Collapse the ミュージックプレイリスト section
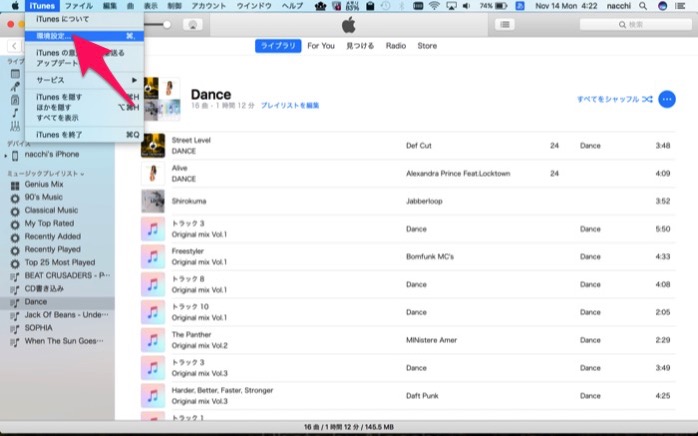 coord(84,173)
